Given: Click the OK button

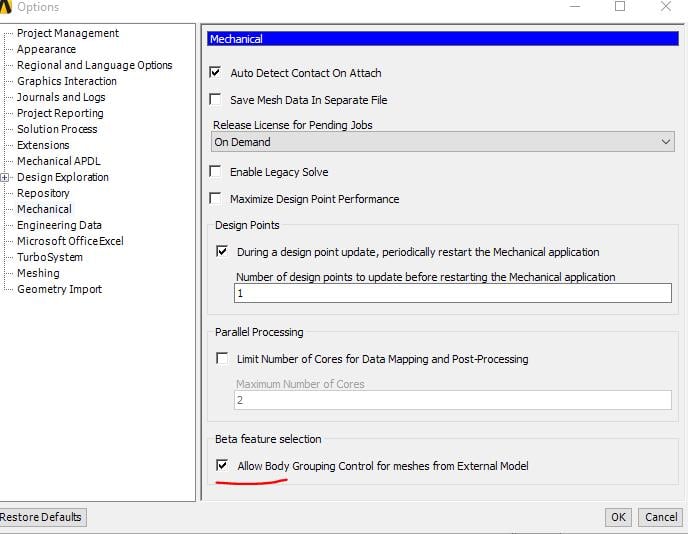Looking at the screenshot, I should point(618,517).
